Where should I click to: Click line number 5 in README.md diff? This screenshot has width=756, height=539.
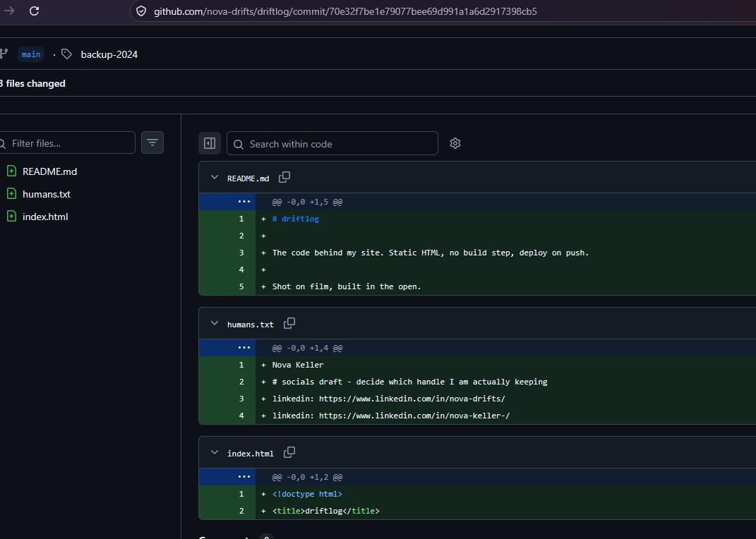point(241,286)
